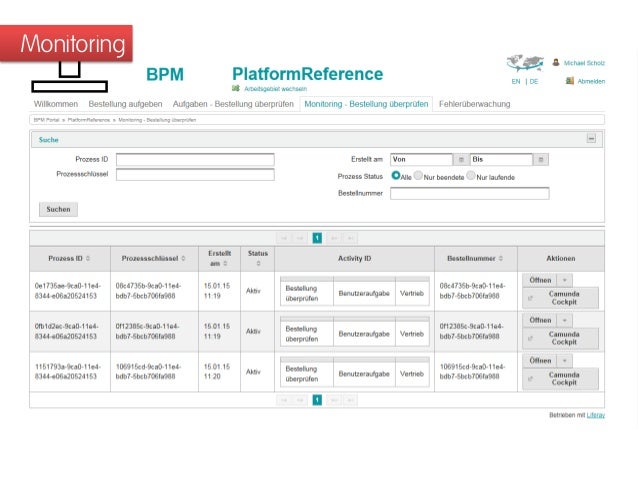
Task: Select the Nur beendete status option
Action: coord(418,175)
